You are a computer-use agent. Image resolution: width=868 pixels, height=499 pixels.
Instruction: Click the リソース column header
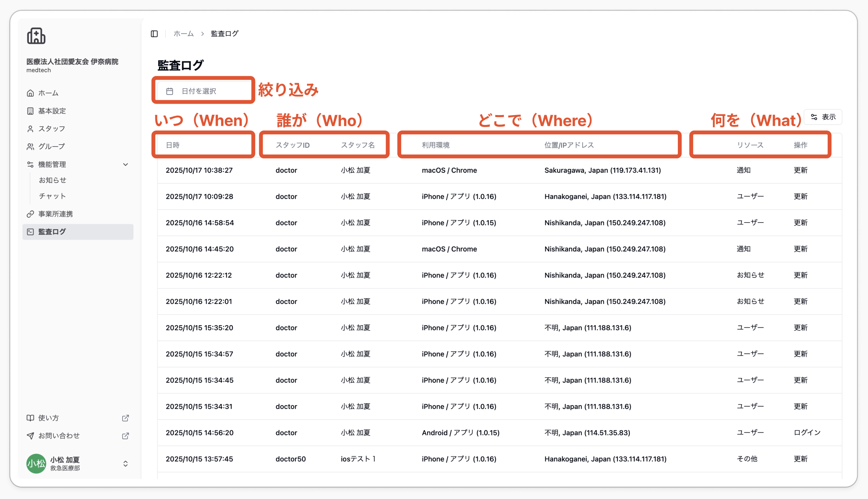(x=750, y=145)
